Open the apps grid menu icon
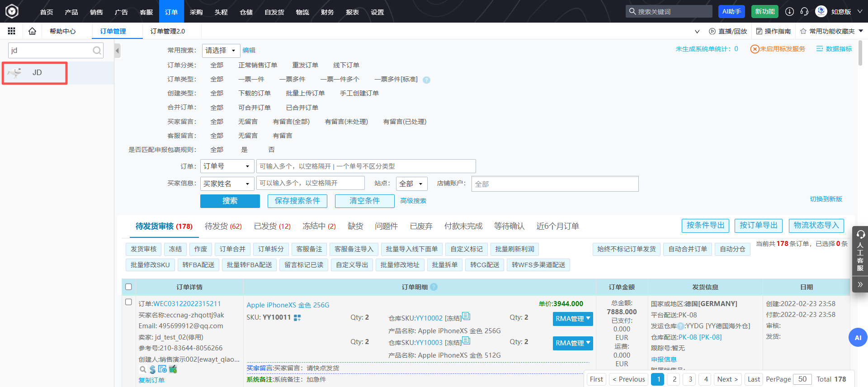This screenshot has width=868, height=387. [12, 31]
